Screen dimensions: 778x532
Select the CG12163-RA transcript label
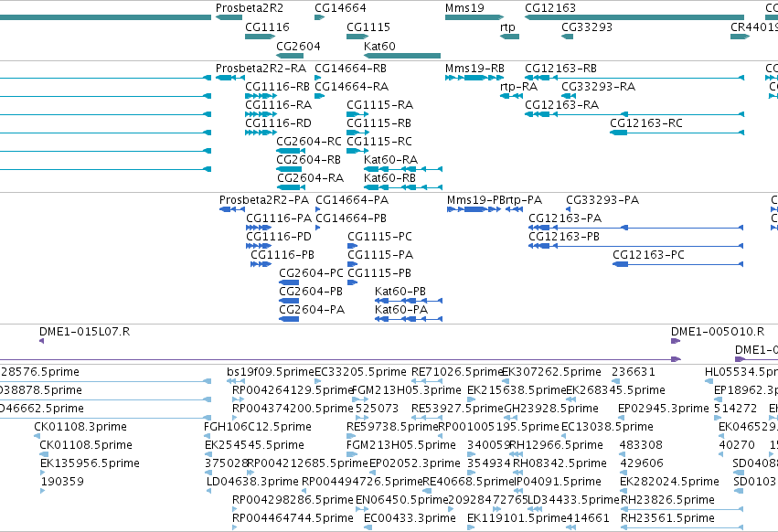pos(561,105)
